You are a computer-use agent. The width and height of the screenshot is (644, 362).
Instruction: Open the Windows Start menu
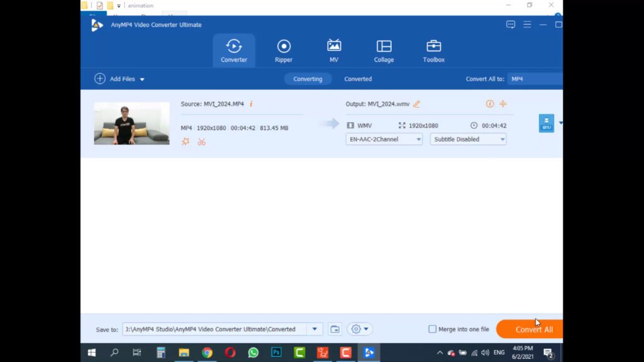click(x=92, y=353)
